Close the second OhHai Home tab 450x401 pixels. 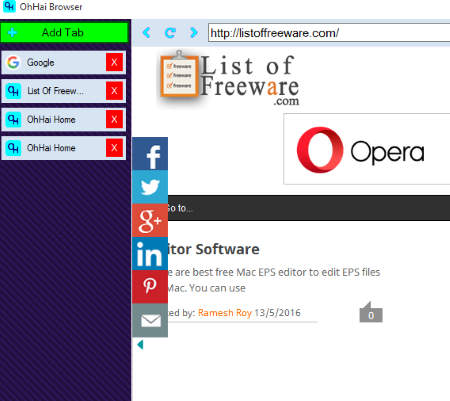(114, 148)
